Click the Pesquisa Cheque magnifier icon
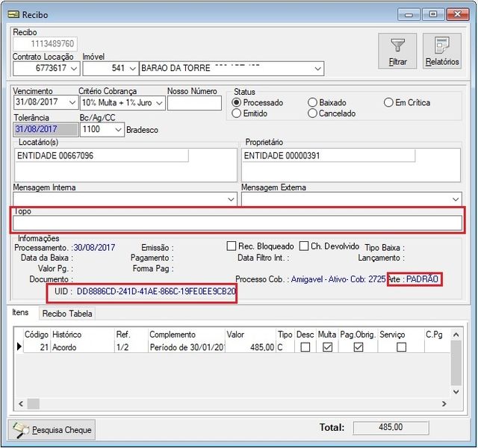Viewport: 478px width, 448px height. click(x=20, y=429)
